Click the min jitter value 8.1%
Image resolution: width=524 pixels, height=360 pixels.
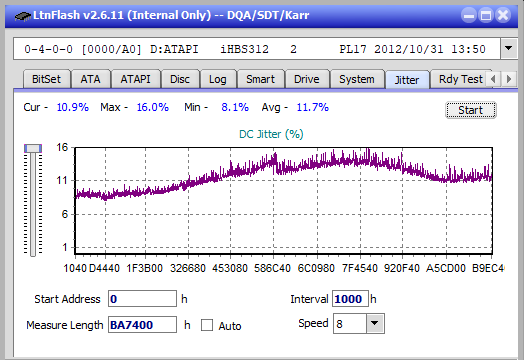pyautogui.click(x=235, y=107)
